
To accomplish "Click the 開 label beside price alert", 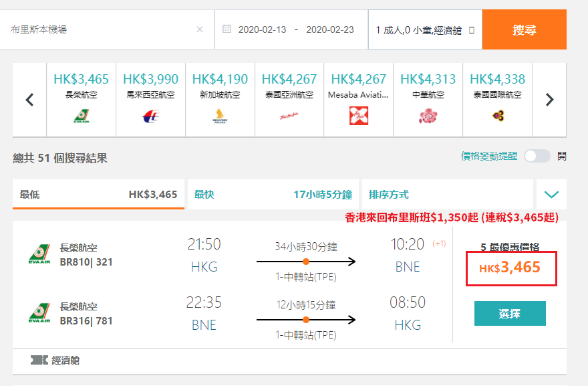I will coord(562,156).
